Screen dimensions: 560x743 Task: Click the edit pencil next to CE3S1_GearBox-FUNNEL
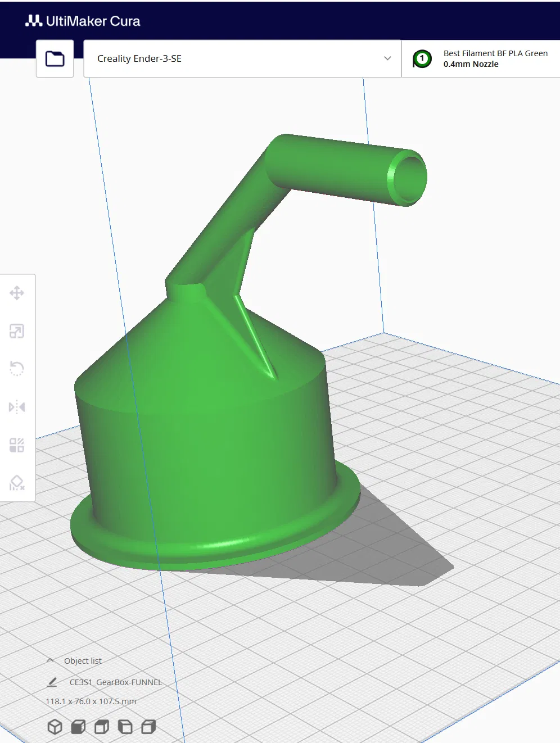click(x=52, y=682)
